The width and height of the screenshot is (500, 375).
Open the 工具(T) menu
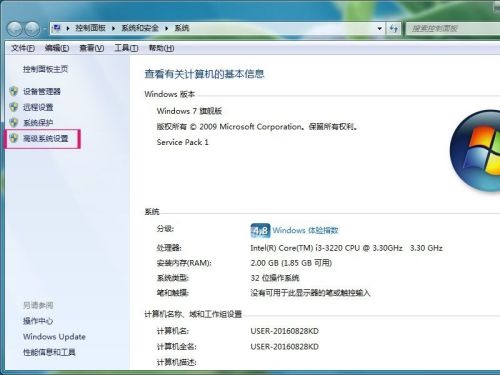pyautogui.click(x=126, y=48)
